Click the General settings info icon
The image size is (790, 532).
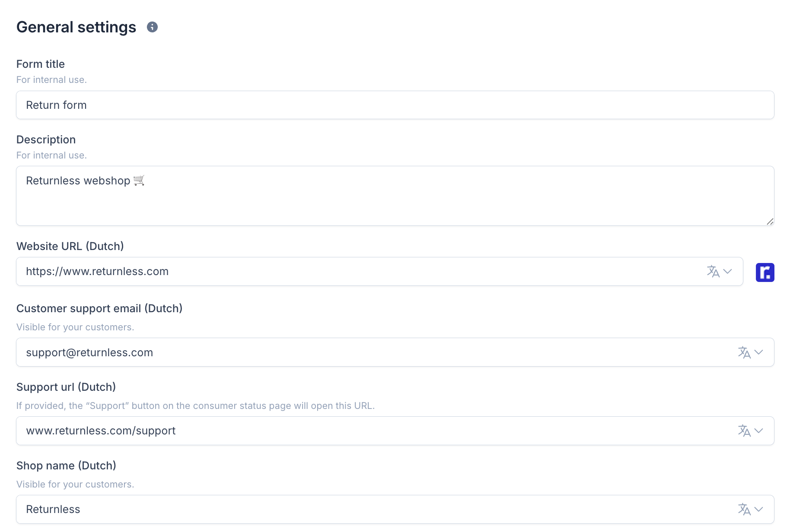tap(152, 27)
